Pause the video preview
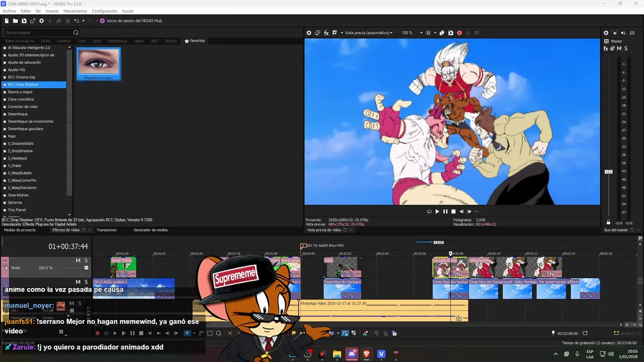 [445, 212]
